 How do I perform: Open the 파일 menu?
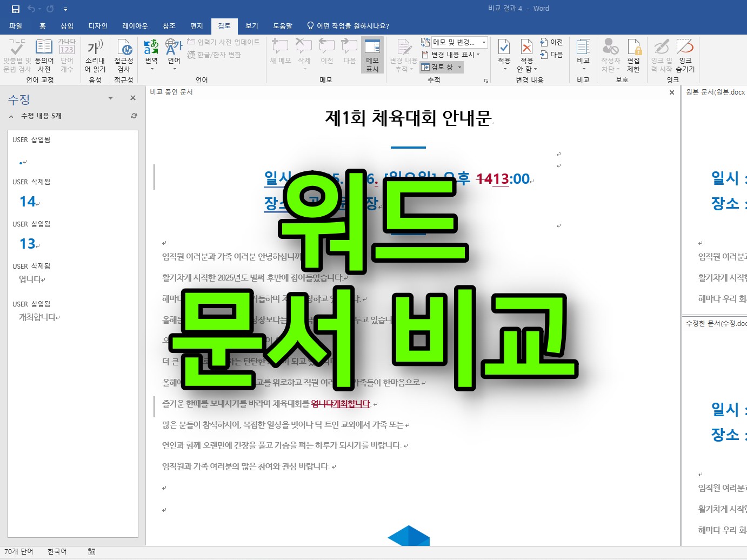(x=16, y=25)
